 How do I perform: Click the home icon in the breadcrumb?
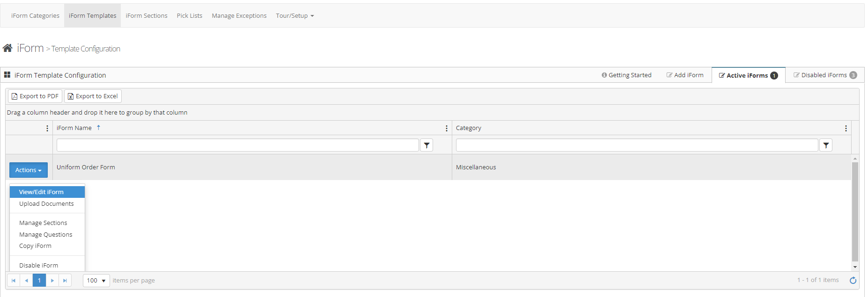(7, 47)
